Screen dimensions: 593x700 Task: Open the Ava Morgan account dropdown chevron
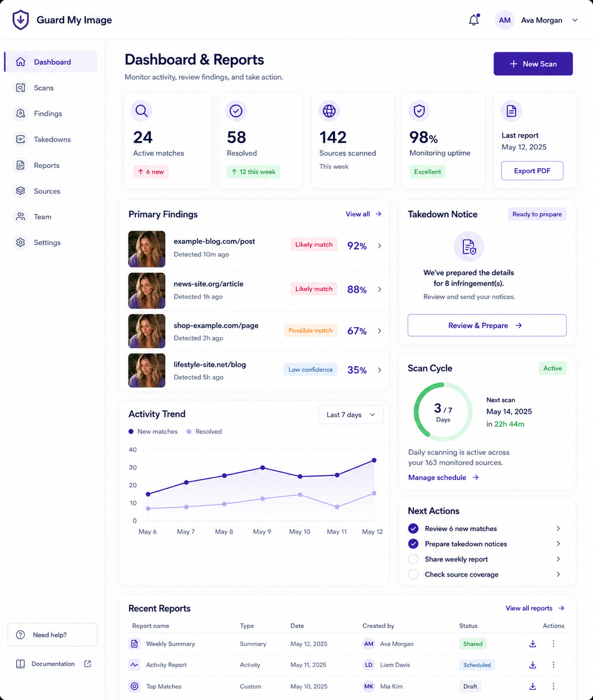click(575, 21)
